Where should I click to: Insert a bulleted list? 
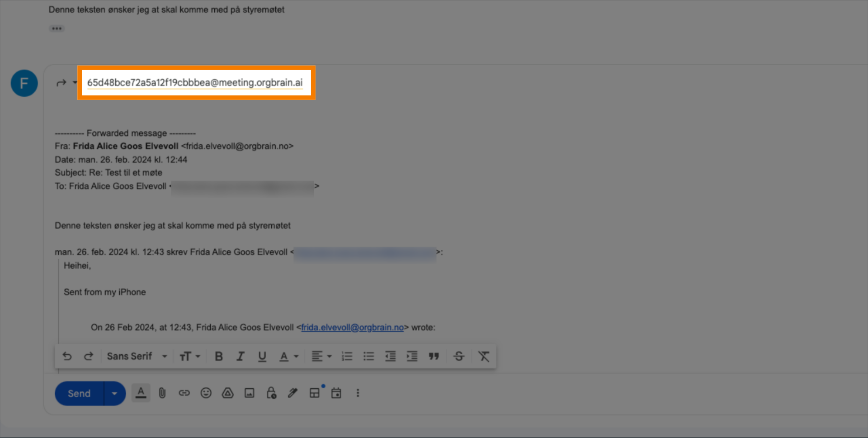coord(368,357)
